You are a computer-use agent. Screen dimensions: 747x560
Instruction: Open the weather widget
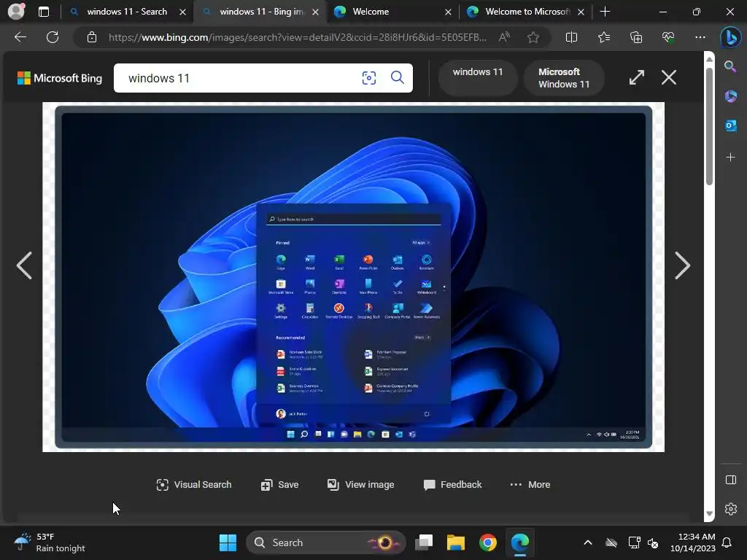click(49, 542)
